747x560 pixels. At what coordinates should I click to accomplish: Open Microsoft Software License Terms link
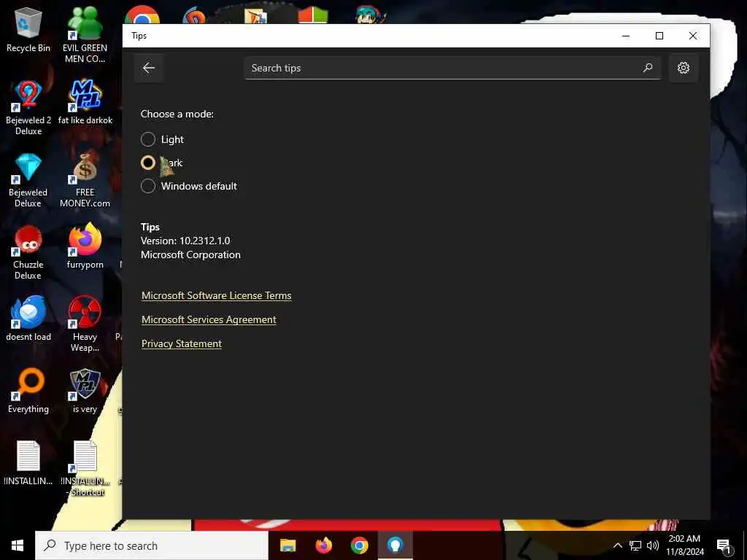[216, 296]
